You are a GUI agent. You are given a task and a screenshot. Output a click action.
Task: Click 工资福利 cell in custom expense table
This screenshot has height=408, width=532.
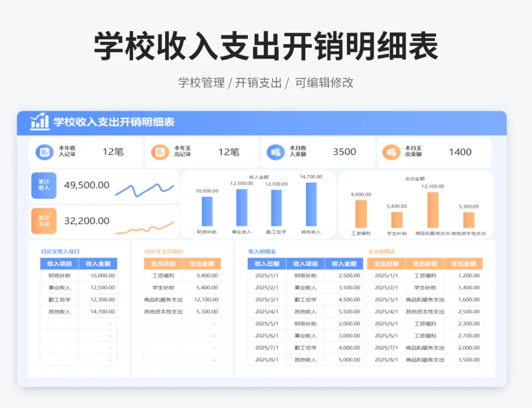pos(163,276)
